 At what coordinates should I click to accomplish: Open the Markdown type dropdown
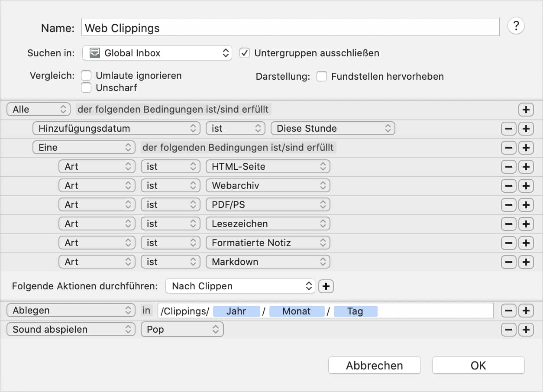[x=268, y=262]
